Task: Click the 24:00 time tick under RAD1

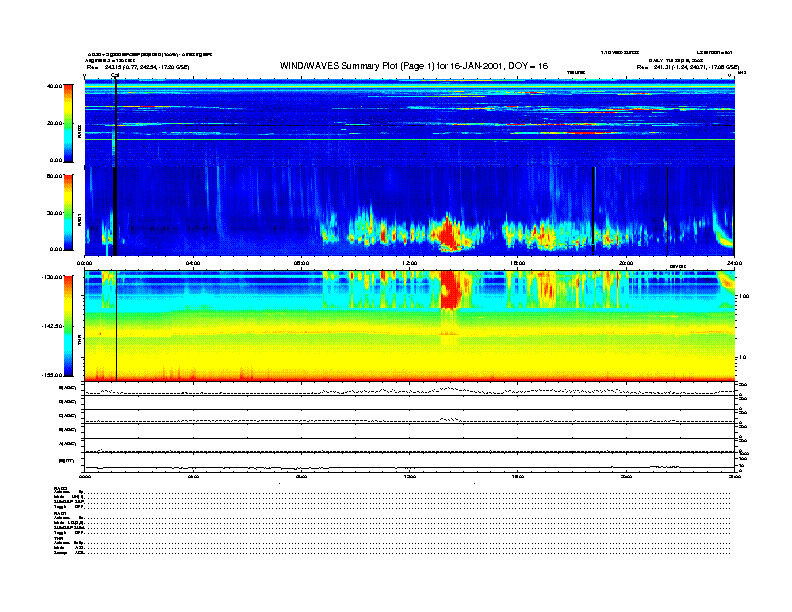Action: pyautogui.click(x=734, y=263)
